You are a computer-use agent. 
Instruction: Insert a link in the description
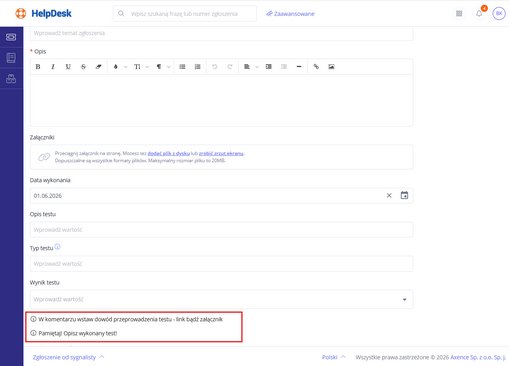[x=316, y=67]
